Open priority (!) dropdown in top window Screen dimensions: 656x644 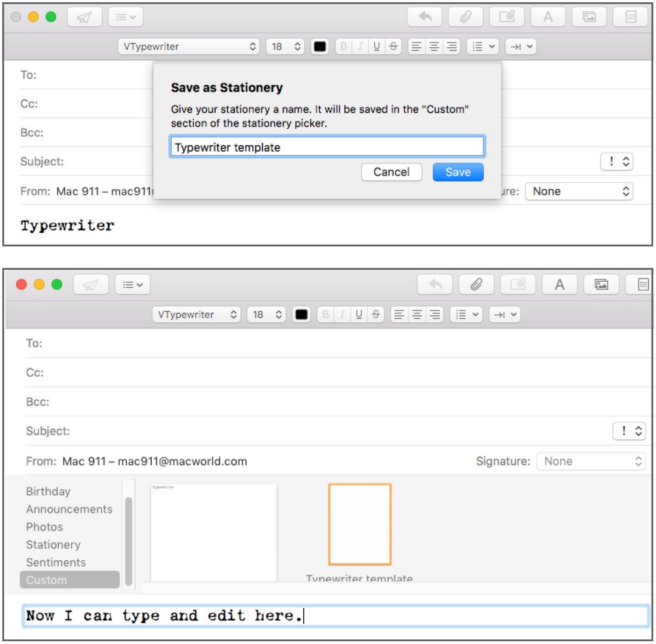[617, 161]
